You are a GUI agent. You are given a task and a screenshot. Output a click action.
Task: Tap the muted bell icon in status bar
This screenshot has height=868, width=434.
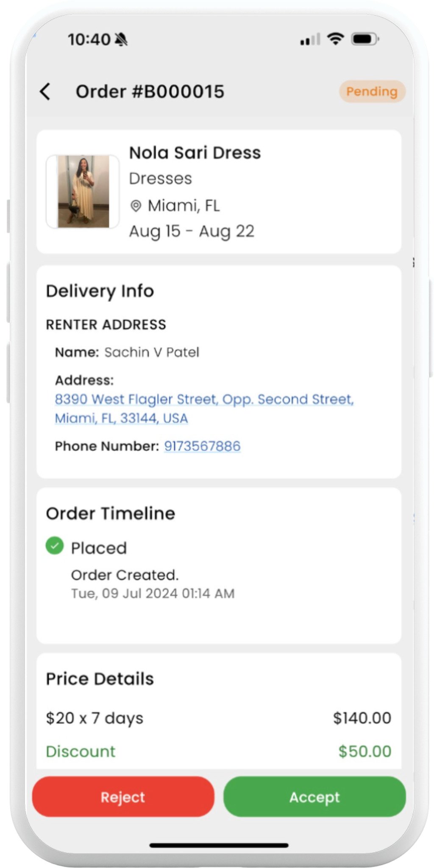click(x=121, y=39)
